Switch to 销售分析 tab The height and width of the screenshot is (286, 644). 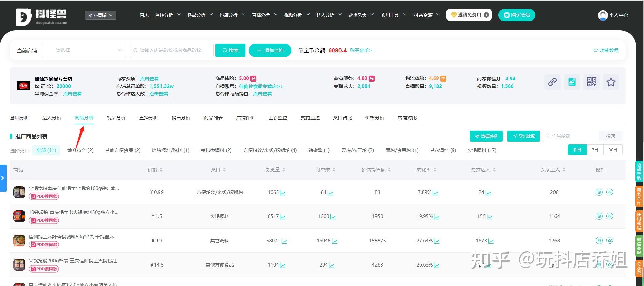[x=181, y=118]
